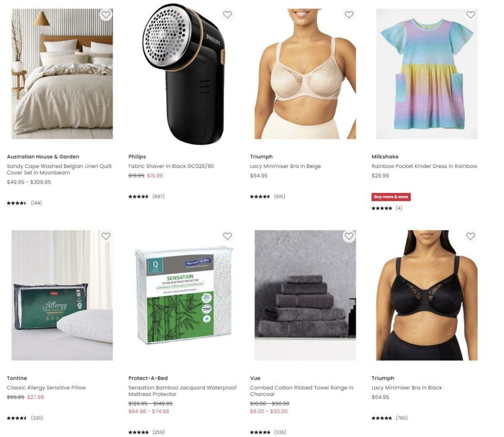Open Combed Cotton Ribbed Towel Range link

[x=302, y=391]
